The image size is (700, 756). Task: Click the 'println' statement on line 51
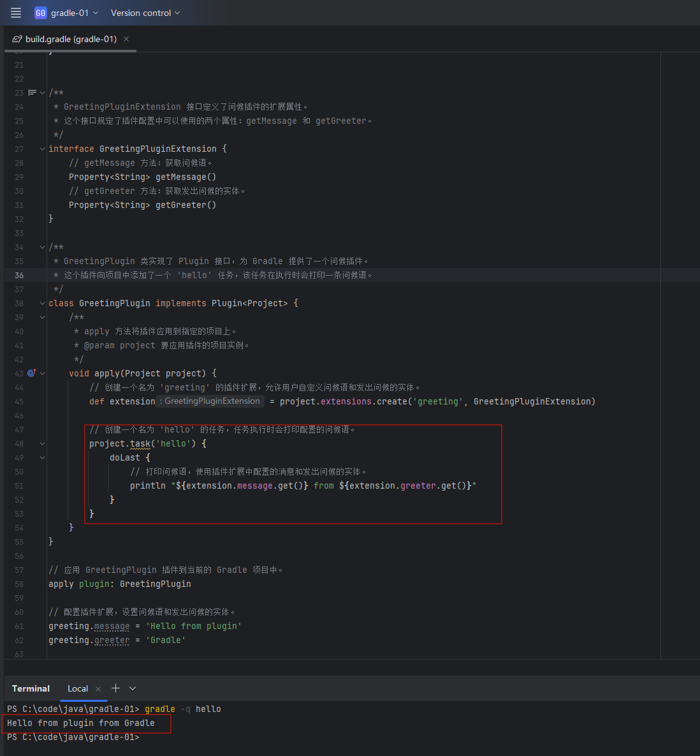click(x=148, y=485)
